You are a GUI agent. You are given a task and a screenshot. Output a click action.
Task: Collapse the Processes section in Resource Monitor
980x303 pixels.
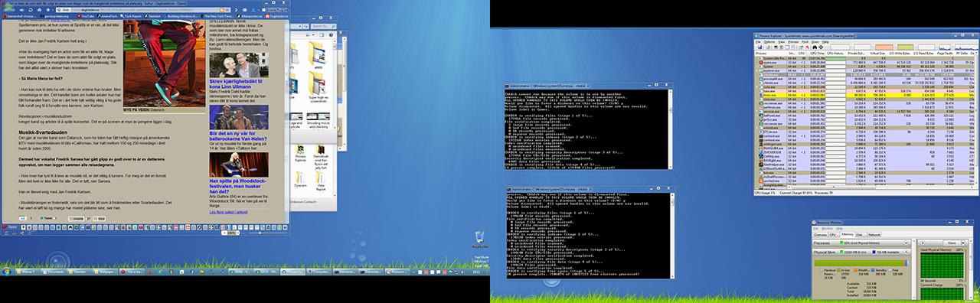click(906, 243)
